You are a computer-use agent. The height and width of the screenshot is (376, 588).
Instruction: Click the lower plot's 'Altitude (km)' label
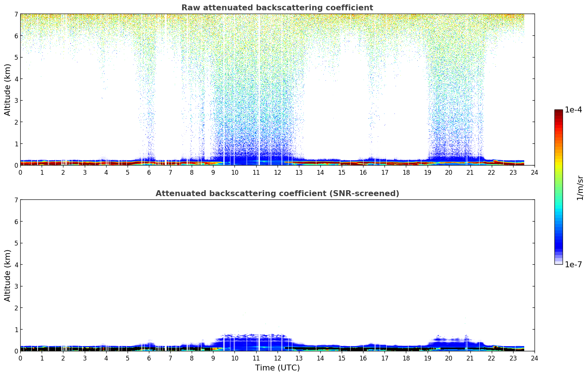pyautogui.click(x=7, y=275)
